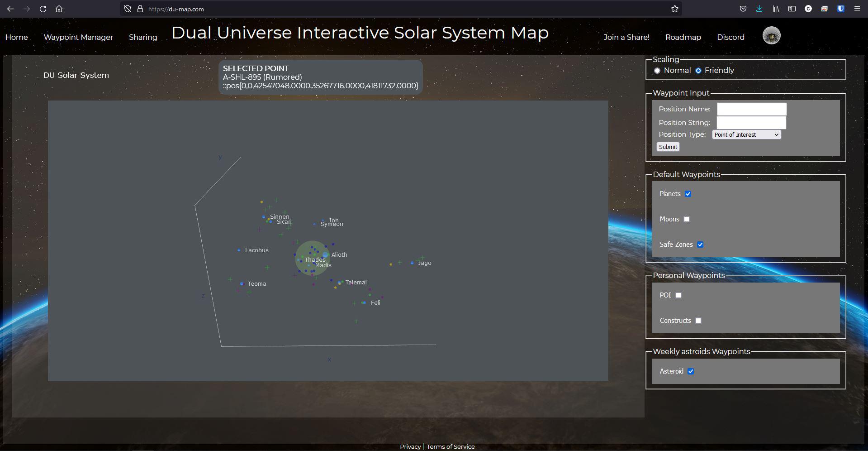This screenshot has width=868, height=451.
Task: Click the A-SHL-895 (Rumored) text
Action: (262, 77)
